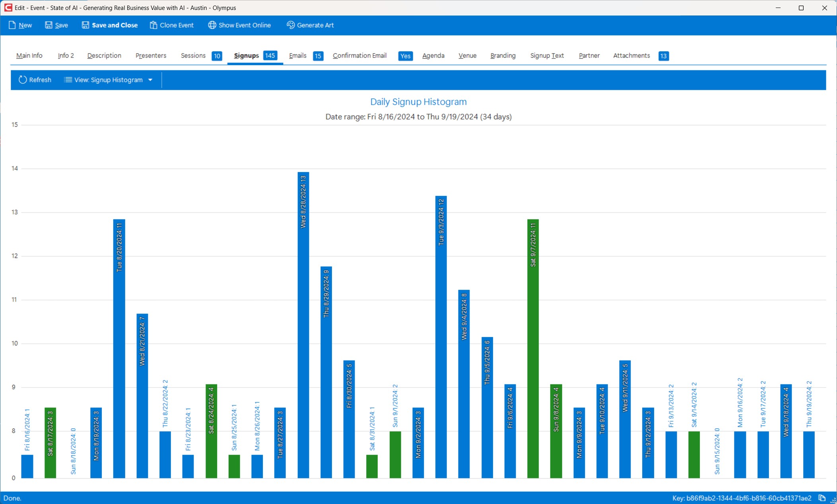
Task: Click the Emails count badge 15
Action: 318,56
